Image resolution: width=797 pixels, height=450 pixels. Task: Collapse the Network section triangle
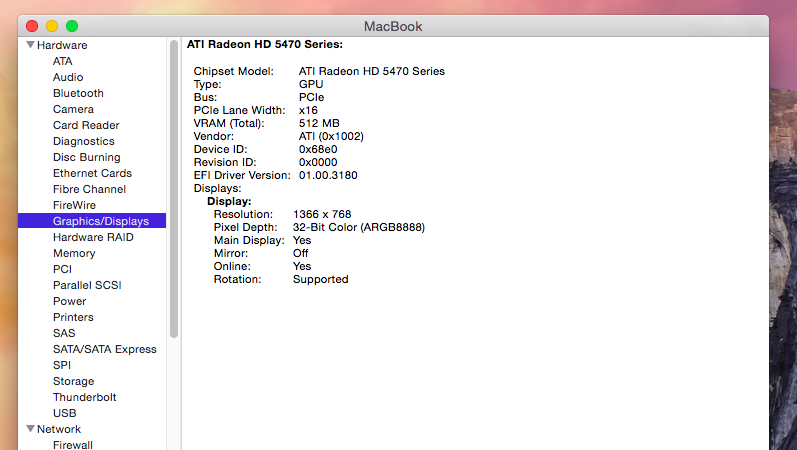point(30,429)
